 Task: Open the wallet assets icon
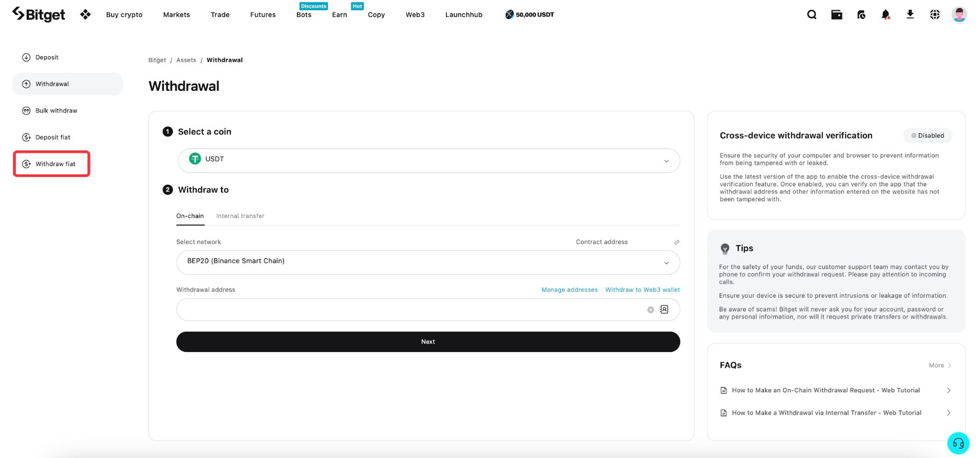(x=837, y=14)
